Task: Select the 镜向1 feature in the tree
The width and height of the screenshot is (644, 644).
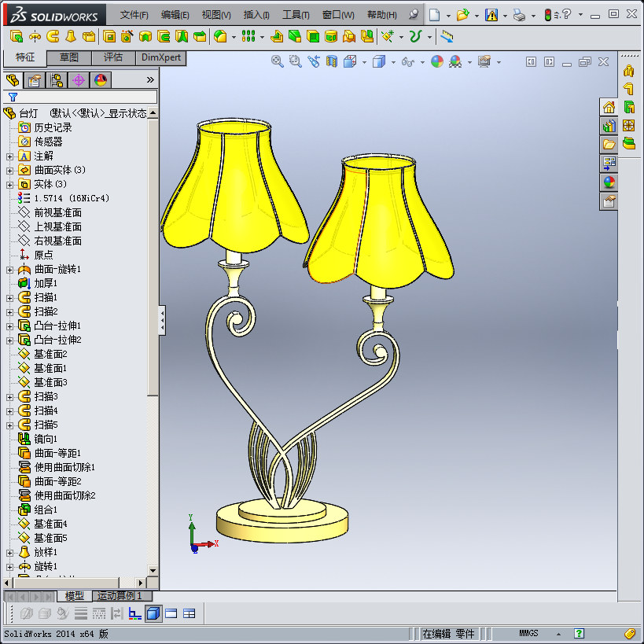Action: (43, 438)
